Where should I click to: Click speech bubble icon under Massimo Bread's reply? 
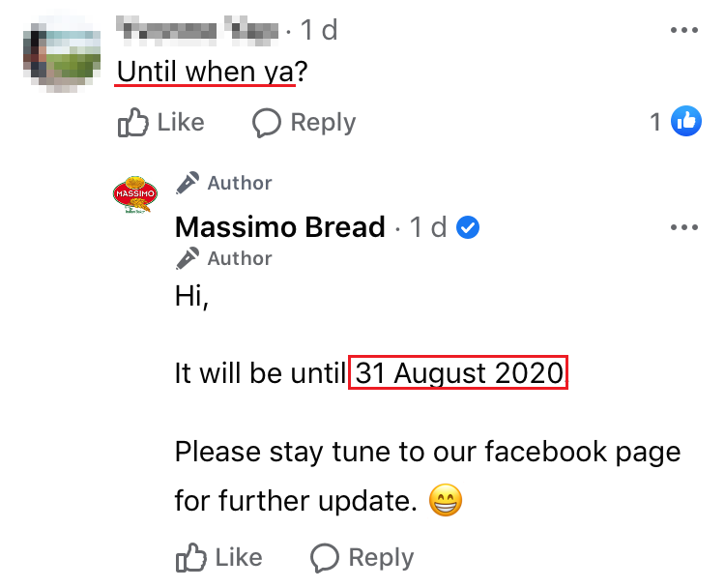click(x=324, y=558)
